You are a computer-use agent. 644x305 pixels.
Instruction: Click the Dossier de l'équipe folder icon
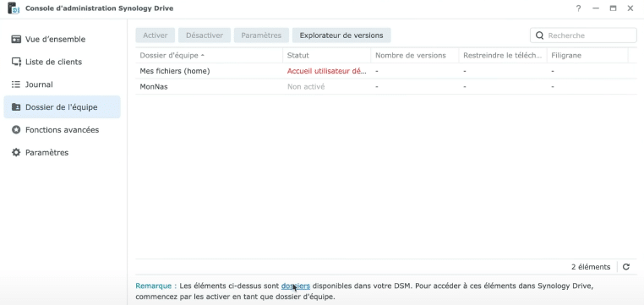pos(16,107)
